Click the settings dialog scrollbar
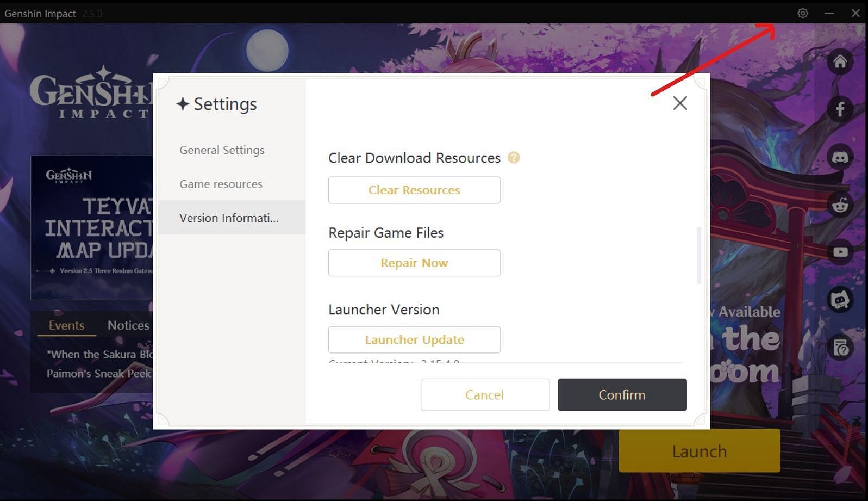This screenshot has height=501, width=868. pyautogui.click(x=698, y=255)
